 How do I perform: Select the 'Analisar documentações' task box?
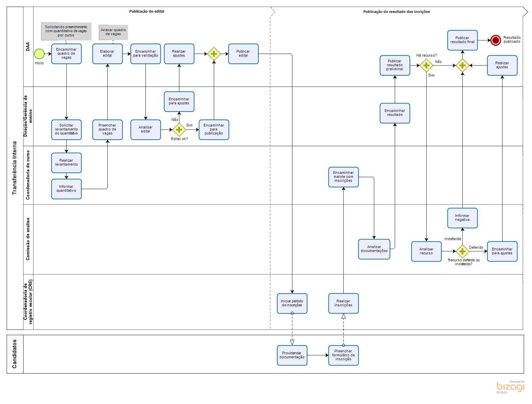pos(374,249)
